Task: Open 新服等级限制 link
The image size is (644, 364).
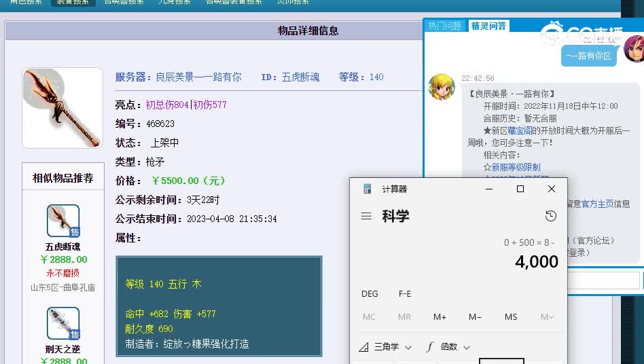Action: coord(516,167)
